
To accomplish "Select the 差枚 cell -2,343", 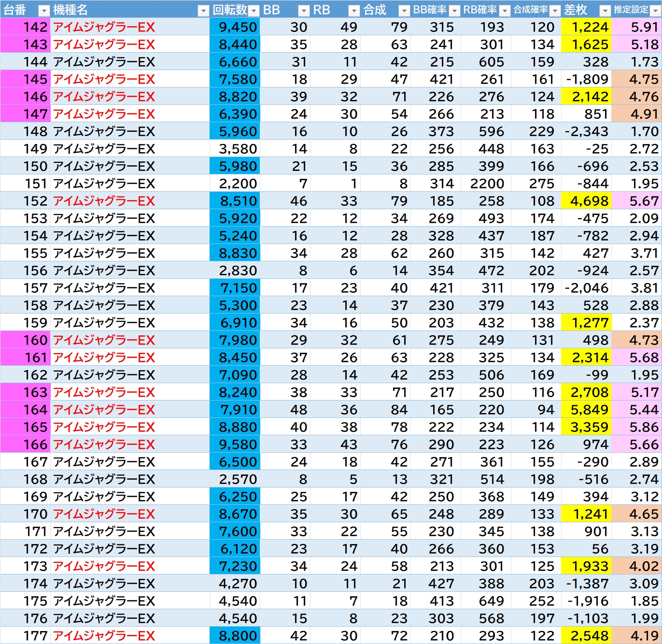I will pyautogui.click(x=586, y=131).
